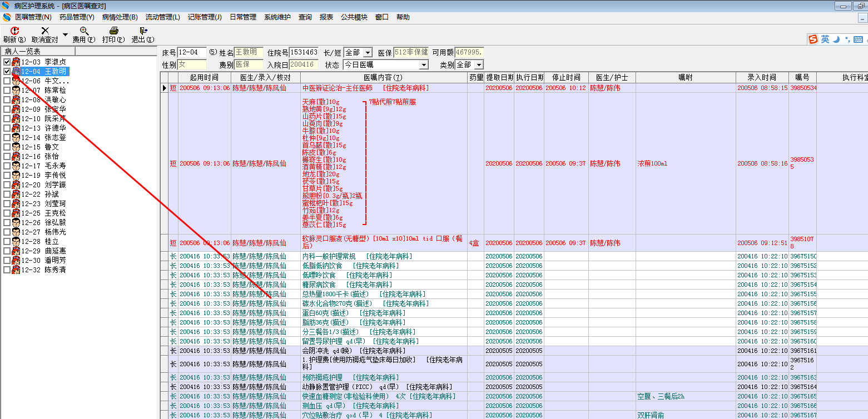
Task: Click the patient avatar icon for 刘莹珂
Action: 16,203
